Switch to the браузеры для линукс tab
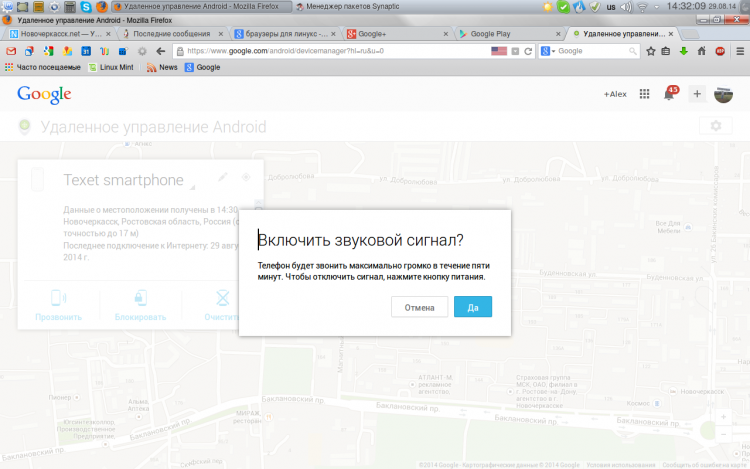The image size is (750, 469). coord(285,34)
